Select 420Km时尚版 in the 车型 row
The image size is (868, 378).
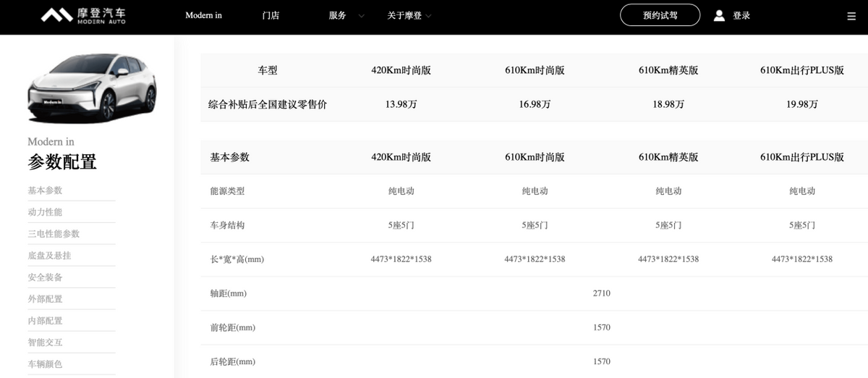coord(401,70)
